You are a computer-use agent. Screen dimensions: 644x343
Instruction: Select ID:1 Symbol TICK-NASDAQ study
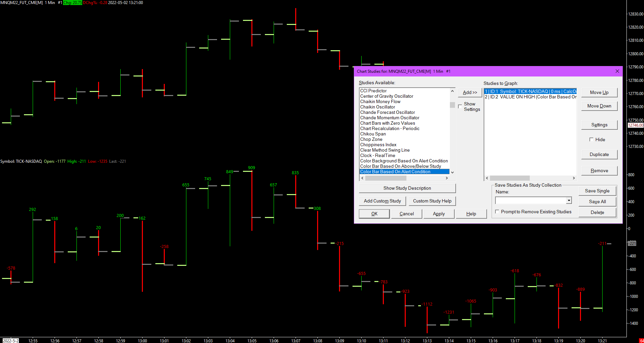point(530,91)
